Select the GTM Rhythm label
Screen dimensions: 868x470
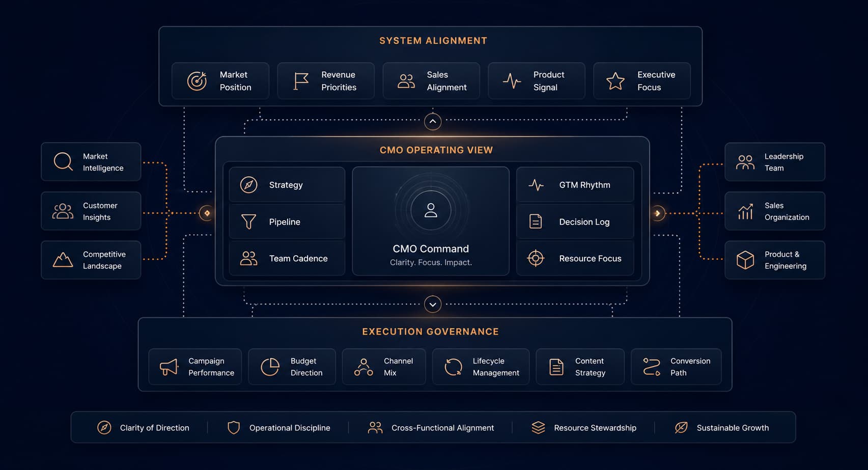tap(584, 185)
